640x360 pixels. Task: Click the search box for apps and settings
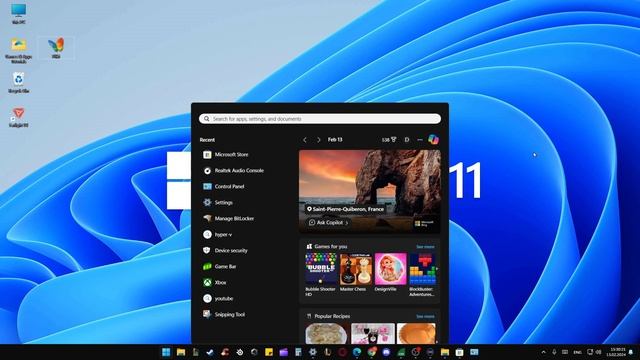tap(320, 119)
